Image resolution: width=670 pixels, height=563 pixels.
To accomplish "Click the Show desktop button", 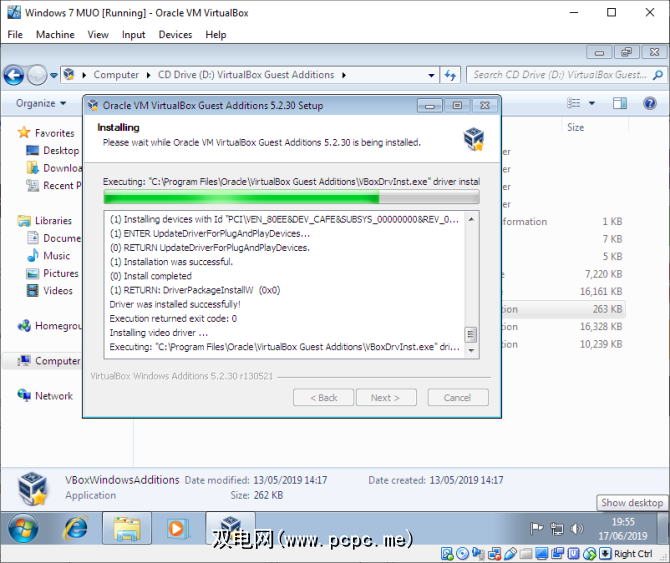I will (663, 528).
